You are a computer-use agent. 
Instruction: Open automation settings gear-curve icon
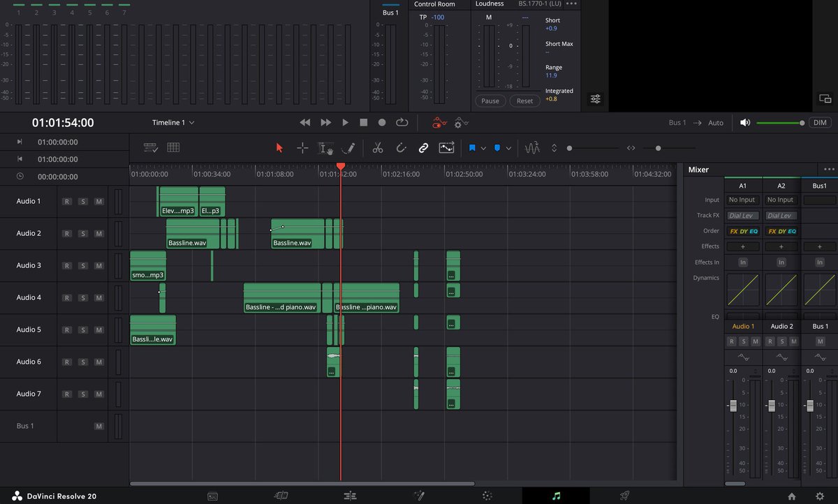(461, 123)
